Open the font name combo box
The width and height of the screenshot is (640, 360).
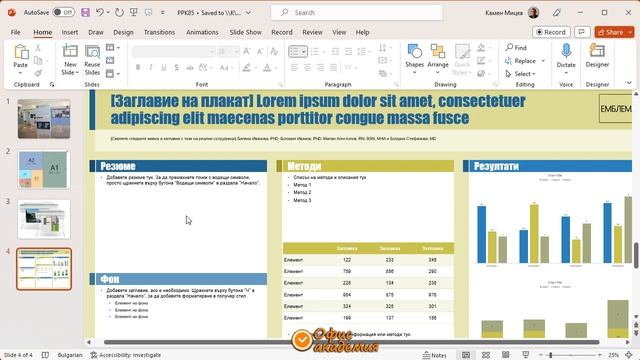pos(173,51)
